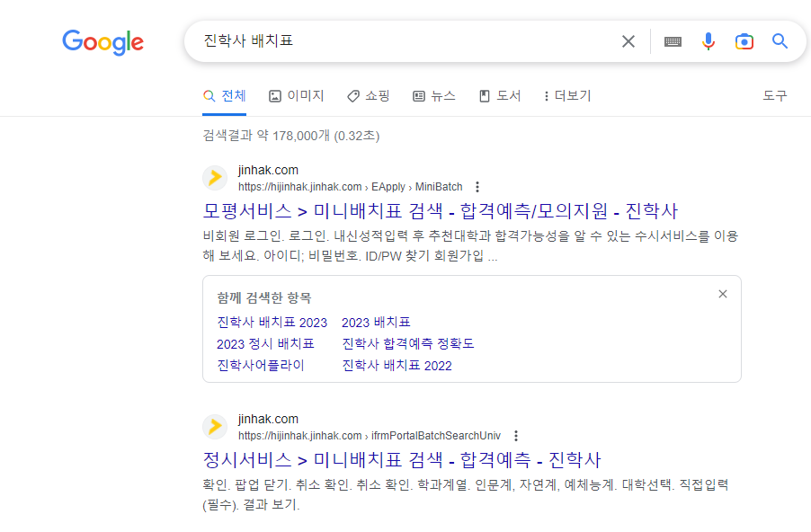Submit search with the magnifier icon
Viewport: 811px width, 532px height.
[780, 40]
